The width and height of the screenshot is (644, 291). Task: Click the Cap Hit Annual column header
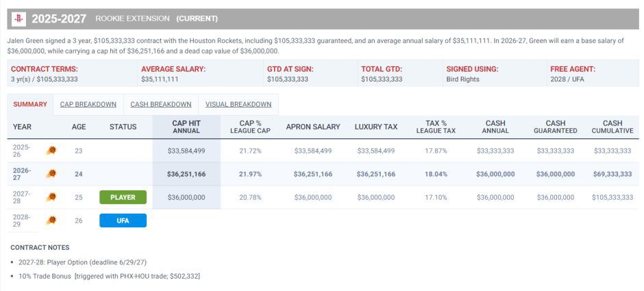tap(186, 127)
